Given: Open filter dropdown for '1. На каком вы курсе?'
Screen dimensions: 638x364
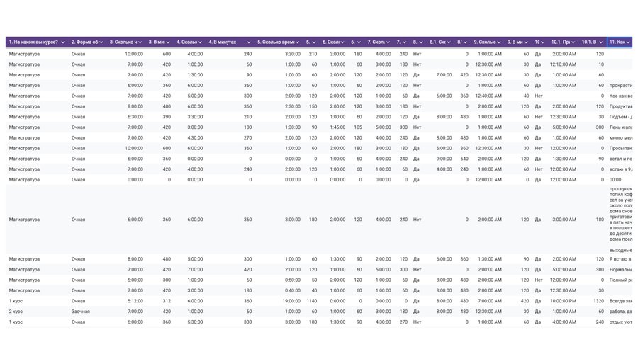Looking at the screenshot, I should coord(63,42).
